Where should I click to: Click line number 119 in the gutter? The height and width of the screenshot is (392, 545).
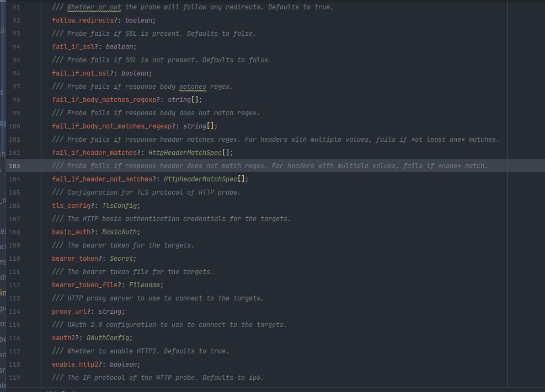[15, 378]
